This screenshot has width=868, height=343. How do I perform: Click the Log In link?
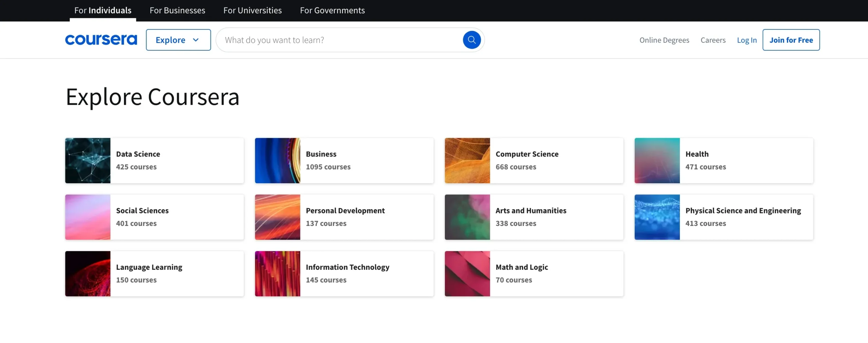tap(747, 40)
